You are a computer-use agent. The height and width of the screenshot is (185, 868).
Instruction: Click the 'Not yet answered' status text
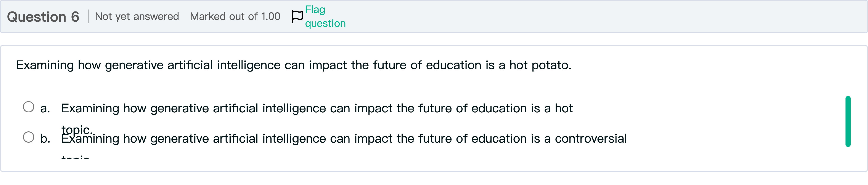pos(137,16)
